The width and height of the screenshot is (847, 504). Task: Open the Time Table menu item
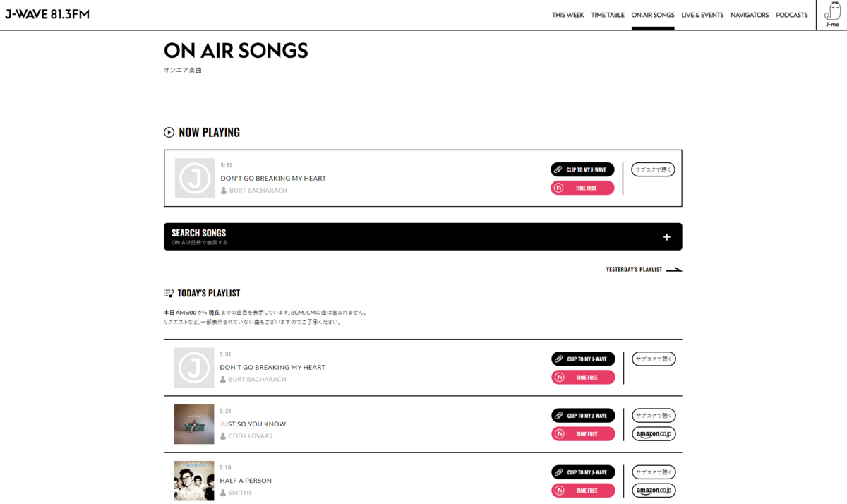click(608, 15)
